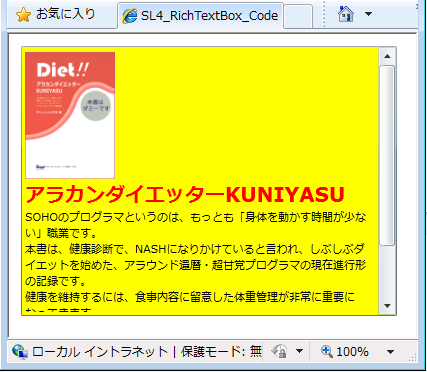The height and width of the screenshot is (372, 427).
Task: Click the scrollbar down arrow
Action: coord(387,305)
